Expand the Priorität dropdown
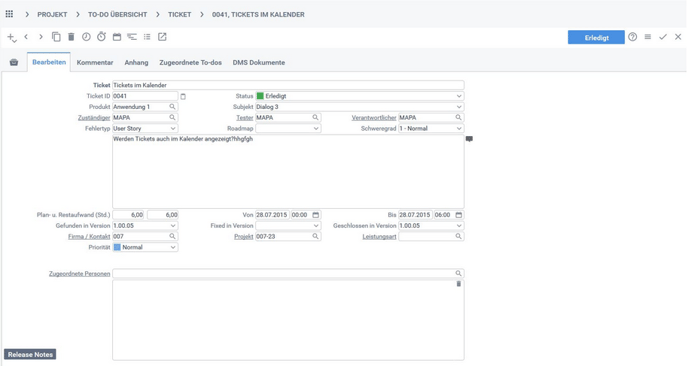The height and width of the screenshot is (366, 688). click(173, 247)
